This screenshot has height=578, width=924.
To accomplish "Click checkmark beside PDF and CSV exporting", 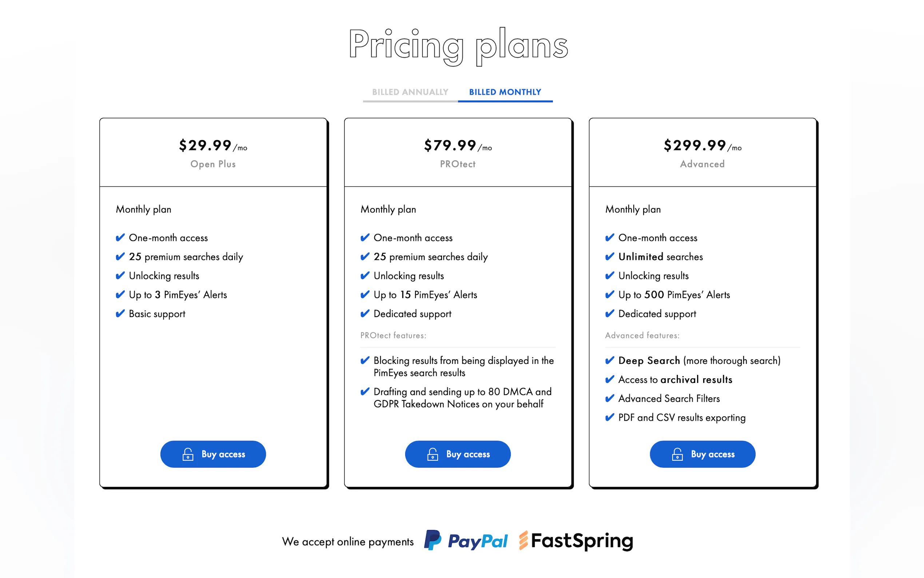I will (610, 417).
